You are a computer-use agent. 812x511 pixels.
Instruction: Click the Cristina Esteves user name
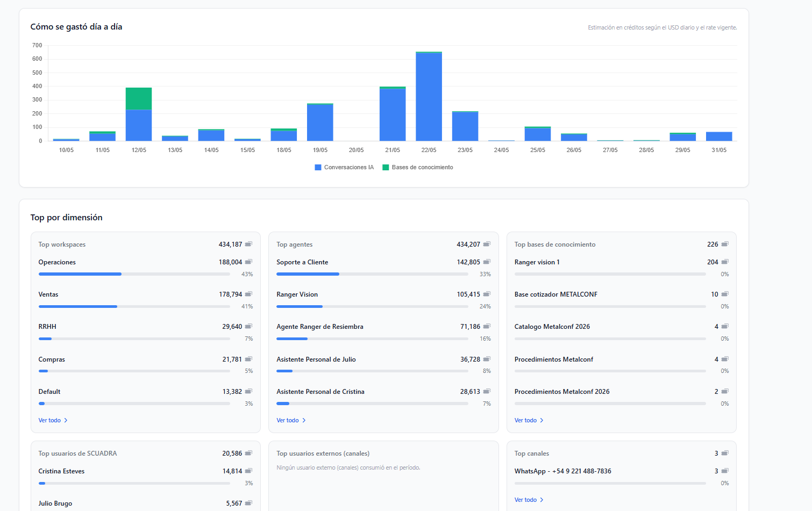tap(61, 471)
